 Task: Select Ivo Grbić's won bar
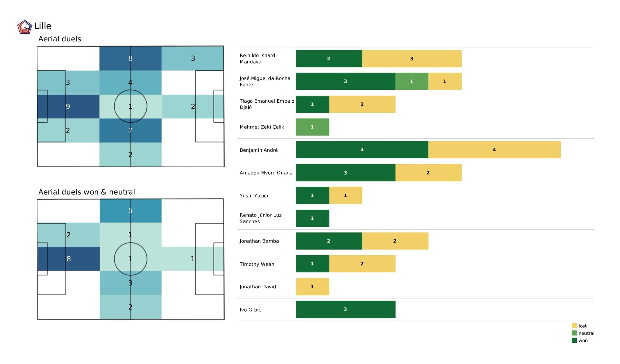(x=345, y=309)
